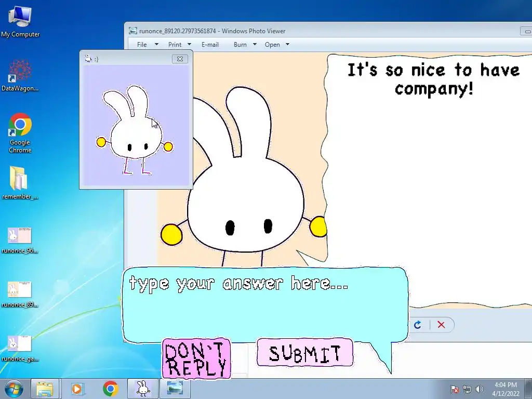Open the File menu in Photo Viewer

coord(142,45)
